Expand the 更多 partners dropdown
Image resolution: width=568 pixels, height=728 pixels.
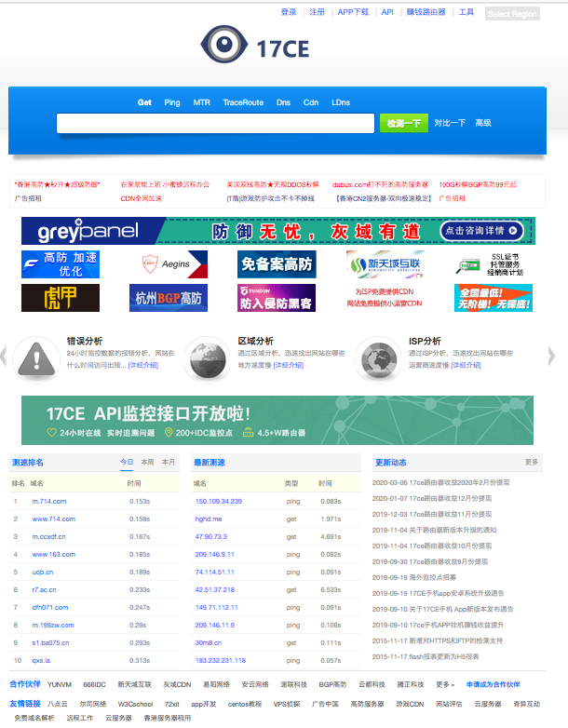pyautogui.click(x=445, y=684)
